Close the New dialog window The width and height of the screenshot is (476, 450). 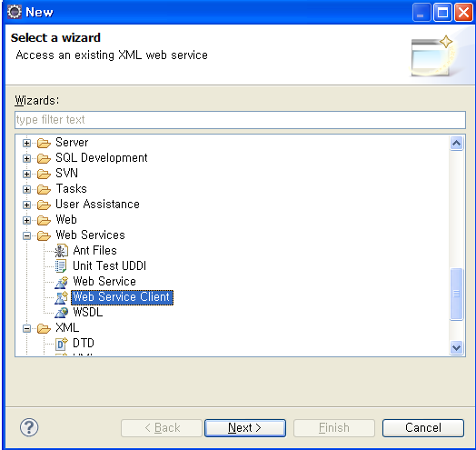coord(463,13)
